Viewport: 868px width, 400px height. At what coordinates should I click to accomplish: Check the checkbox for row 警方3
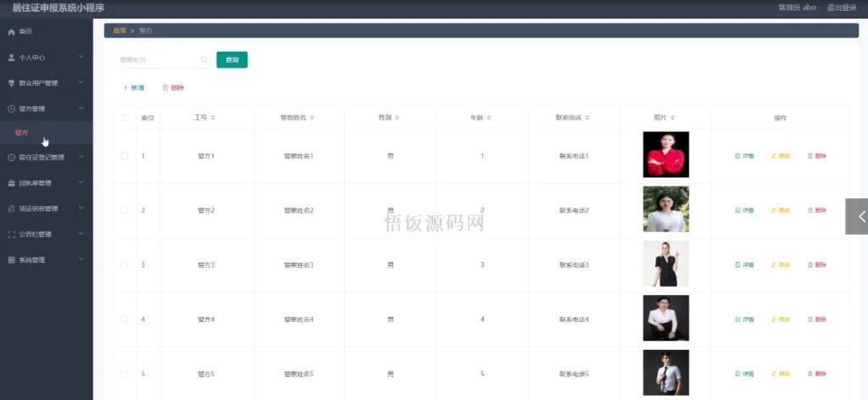[x=125, y=265]
